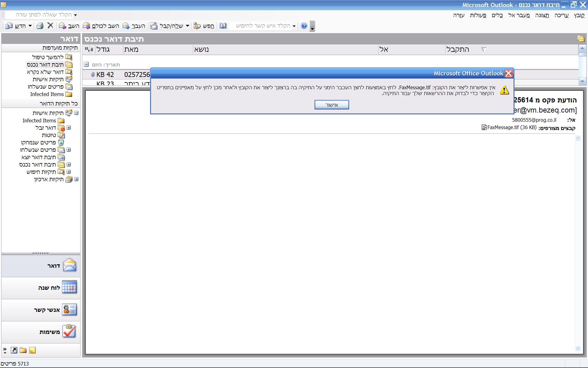Collapse the date Today group
Image resolution: width=588 pixels, height=368 pixels.
86,64
